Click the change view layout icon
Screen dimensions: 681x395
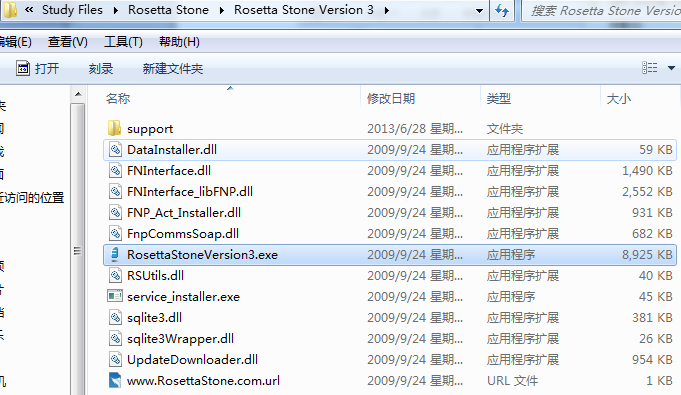tap(650, 68)
